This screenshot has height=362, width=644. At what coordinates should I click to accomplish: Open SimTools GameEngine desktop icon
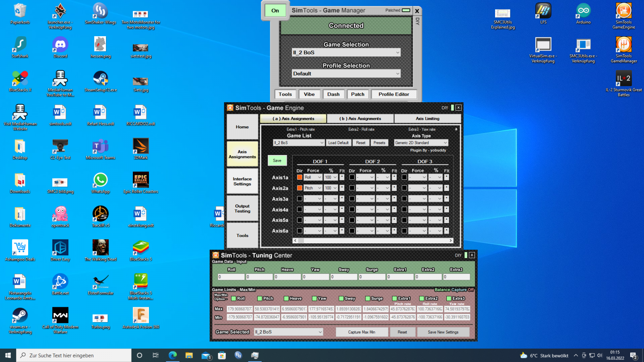click(x=623, y=16)
